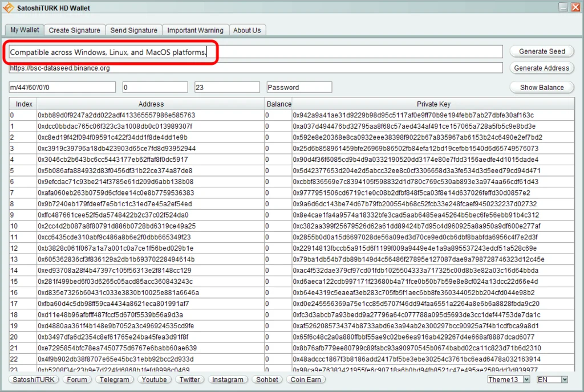Open the EN language dropdown
This screenshot has width=584, height=392.
coord(552,379)
